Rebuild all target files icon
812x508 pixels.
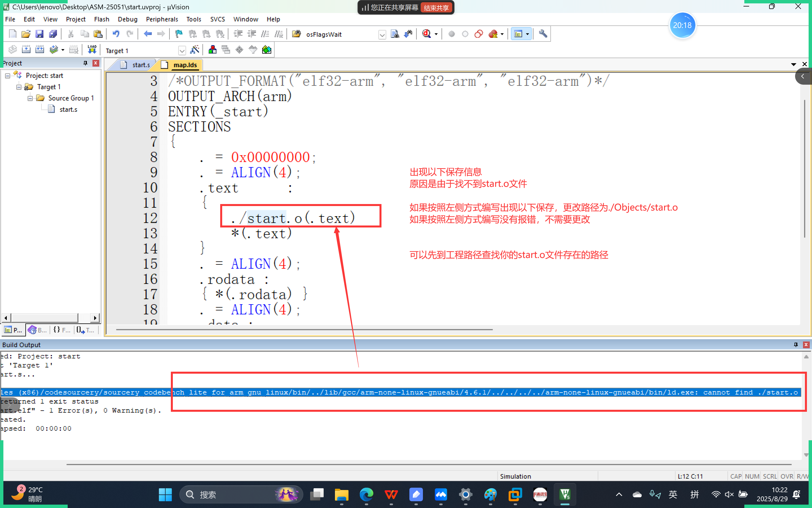pos(39,50)
